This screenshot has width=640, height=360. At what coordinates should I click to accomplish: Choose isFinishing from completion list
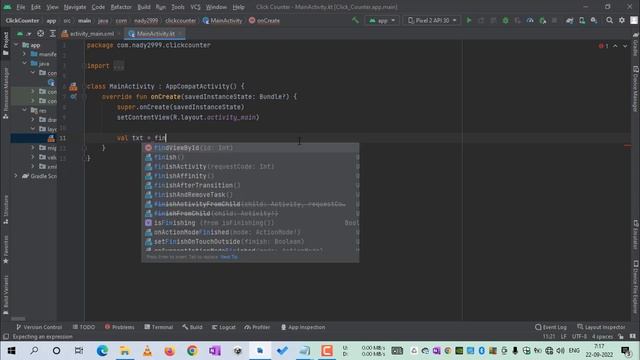(x=251, y=223)
